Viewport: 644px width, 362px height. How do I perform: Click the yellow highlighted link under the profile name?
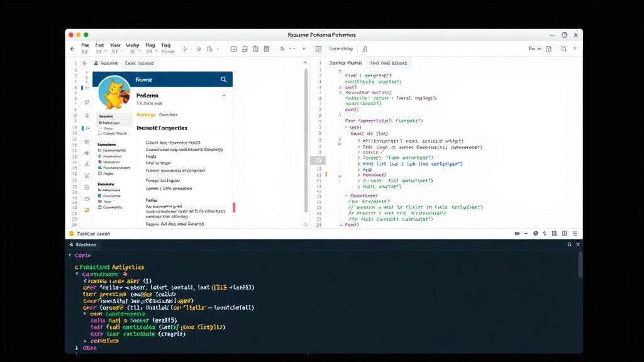click(146, 115)
